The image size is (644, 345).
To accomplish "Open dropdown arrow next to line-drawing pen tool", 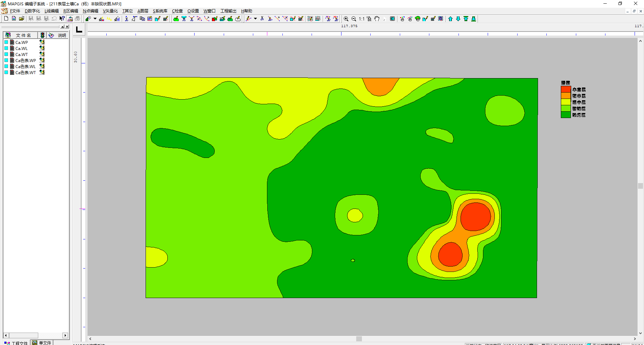I will [255, 19].
